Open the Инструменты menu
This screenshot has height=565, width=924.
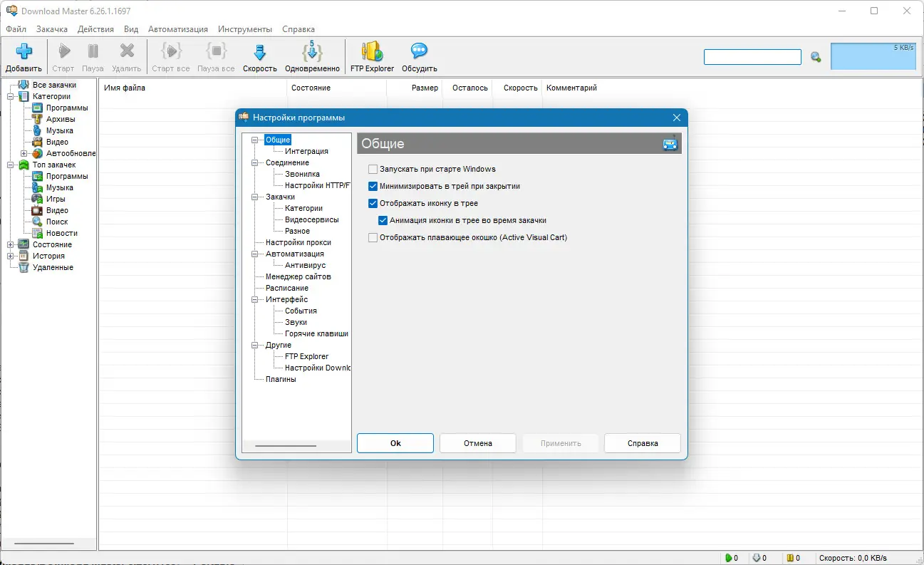(245, 29)
